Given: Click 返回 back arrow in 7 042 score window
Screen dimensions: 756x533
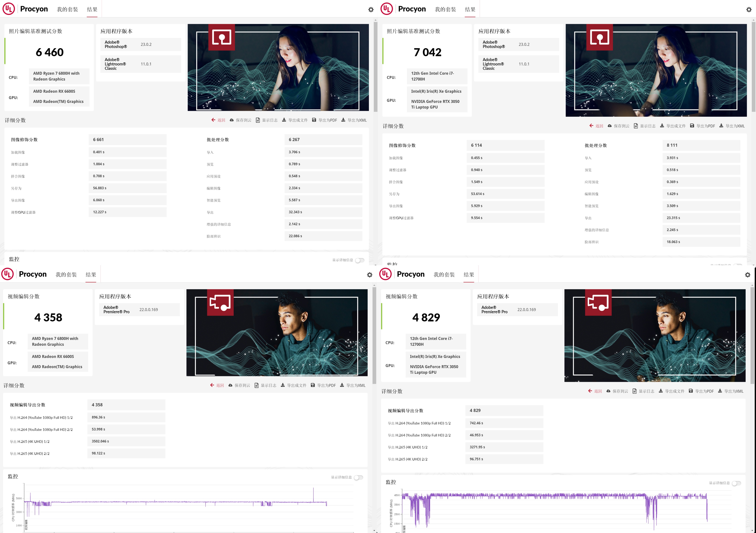Looking at the screenshot, I should pos(591,126).
